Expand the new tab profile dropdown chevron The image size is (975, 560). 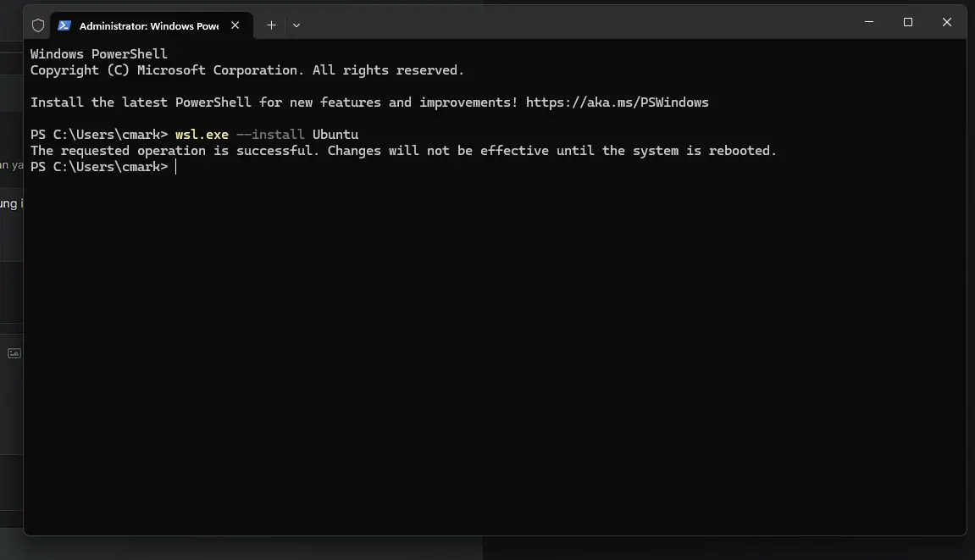tap(296, 25)
